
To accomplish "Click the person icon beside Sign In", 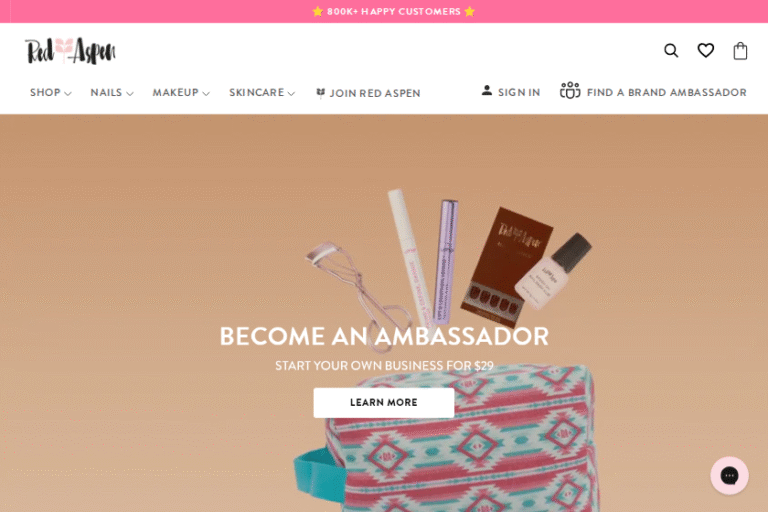I will coord(486,91).
